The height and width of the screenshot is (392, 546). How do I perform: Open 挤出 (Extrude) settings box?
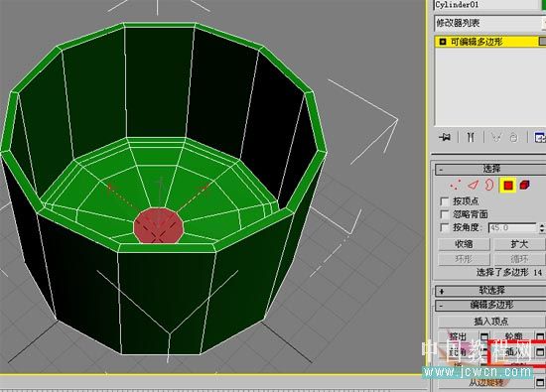[484, 336]
